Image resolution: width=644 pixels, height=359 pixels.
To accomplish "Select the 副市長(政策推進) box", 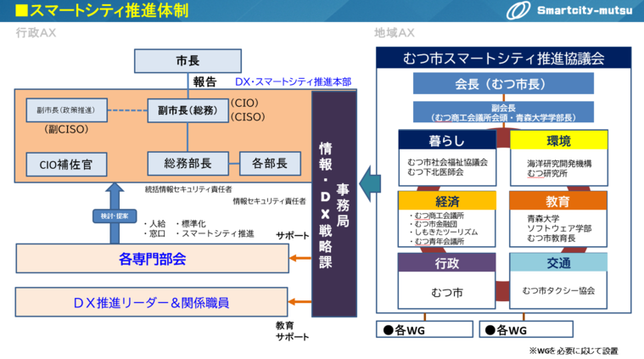I will (66, 110).
